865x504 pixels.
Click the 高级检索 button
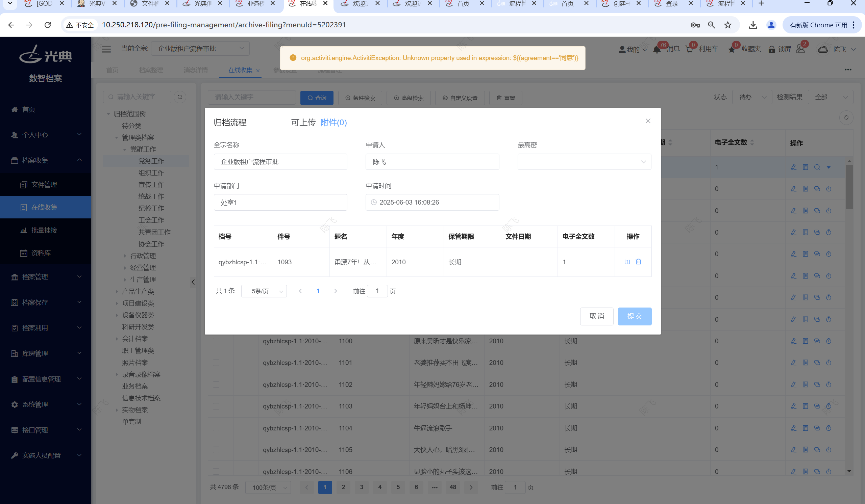pos(408,98)
